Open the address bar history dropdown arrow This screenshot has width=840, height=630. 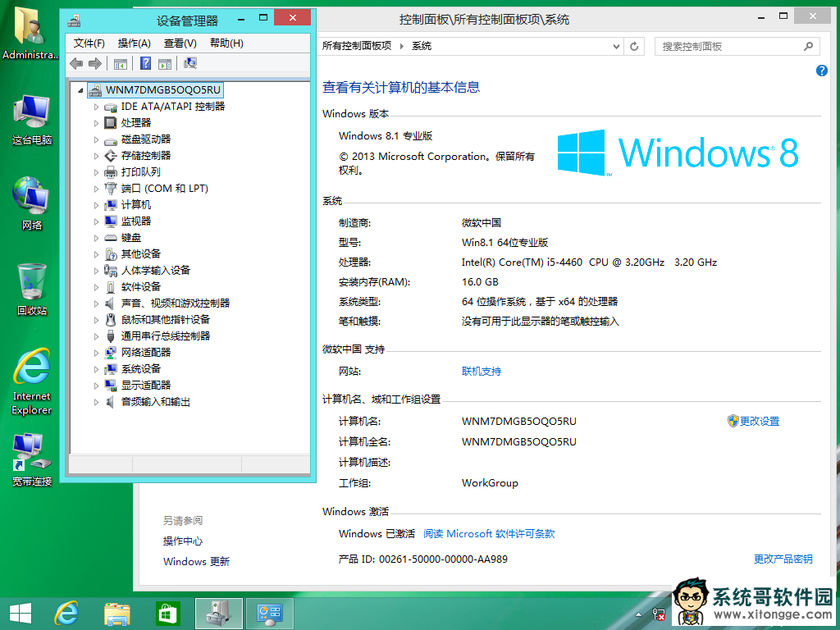click(616, 47)
